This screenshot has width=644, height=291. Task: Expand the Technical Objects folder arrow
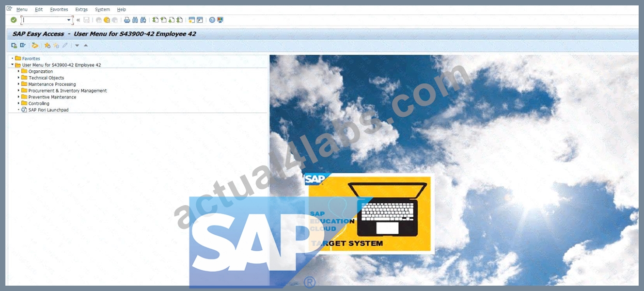(19, 78)
